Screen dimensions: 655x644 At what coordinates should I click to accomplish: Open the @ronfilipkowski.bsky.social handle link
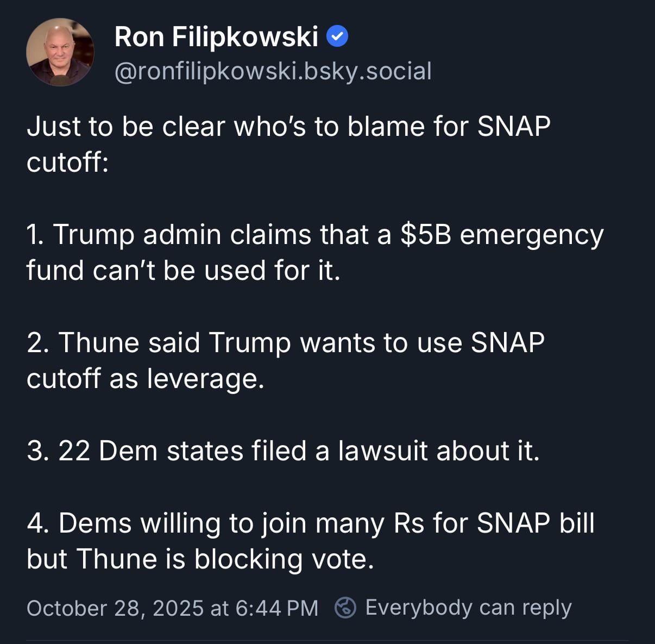[x=273, y=71]
